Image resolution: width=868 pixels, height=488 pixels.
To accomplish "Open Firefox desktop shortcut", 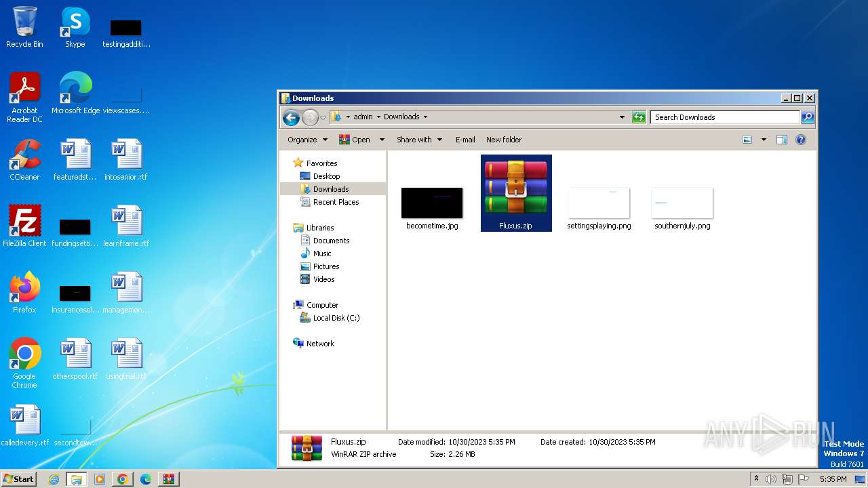I will tap(24, 293).
